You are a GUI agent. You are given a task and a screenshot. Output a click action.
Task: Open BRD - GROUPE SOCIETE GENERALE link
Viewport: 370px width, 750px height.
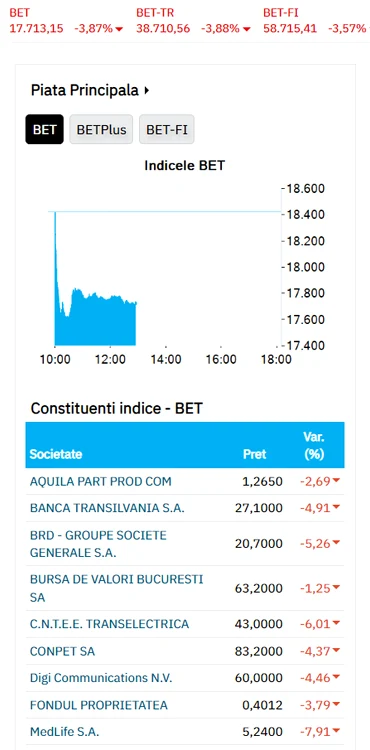pos(98,544)
